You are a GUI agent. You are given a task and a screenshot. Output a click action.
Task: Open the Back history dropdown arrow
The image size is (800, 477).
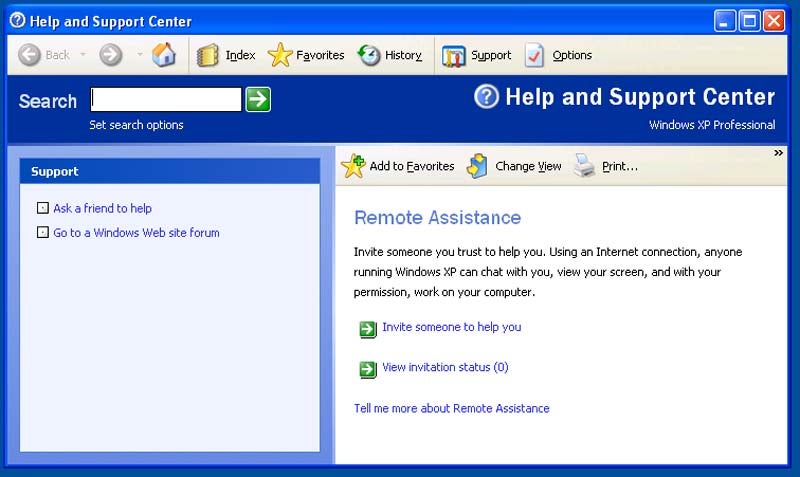pyautogui.click(x=83, y=54)
